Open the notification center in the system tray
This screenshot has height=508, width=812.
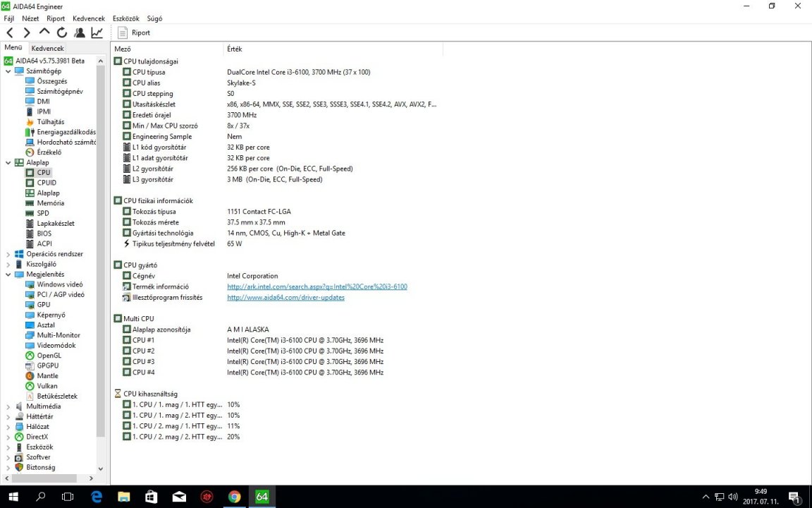point(795,497)
